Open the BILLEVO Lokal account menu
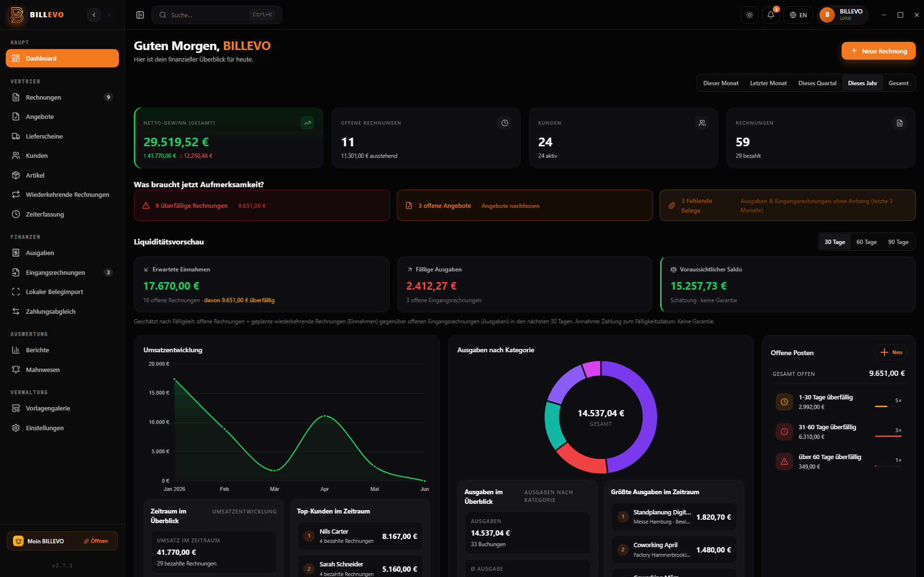Image resolution: width=924 pixels, height=577 pixels. click(843, 15)
